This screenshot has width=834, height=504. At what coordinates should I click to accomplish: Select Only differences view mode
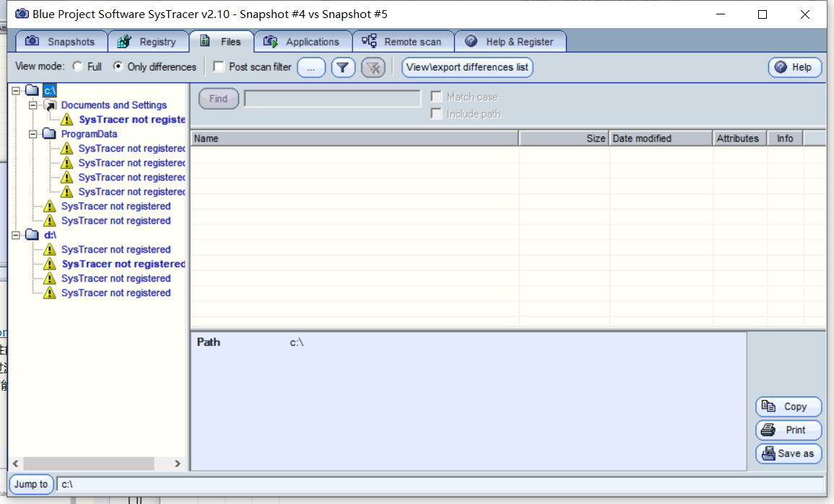coord(118,66)
